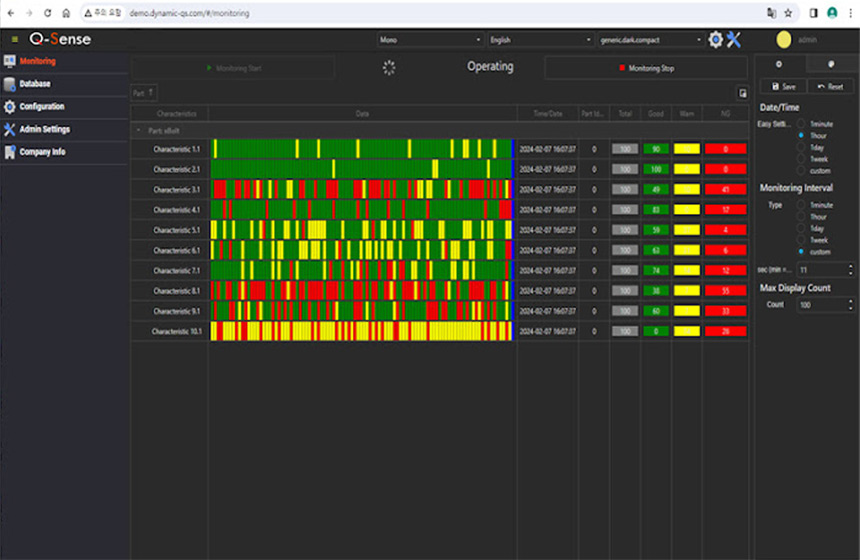Click the hamburger menu icon beside Q-Sense logo
This screenshot has width=860, height=560.
14,39
